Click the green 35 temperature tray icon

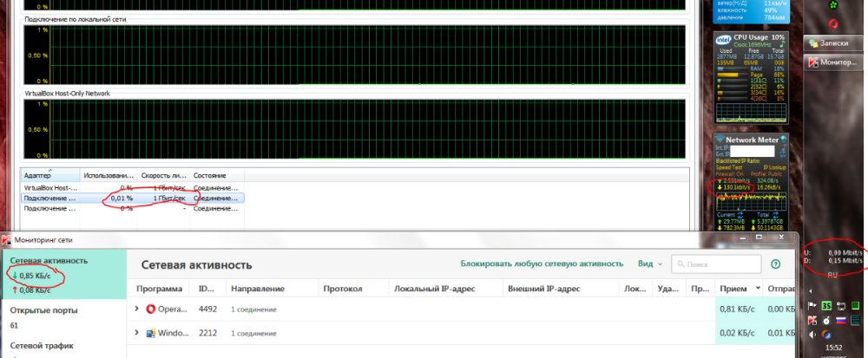[x=826, y=305]
